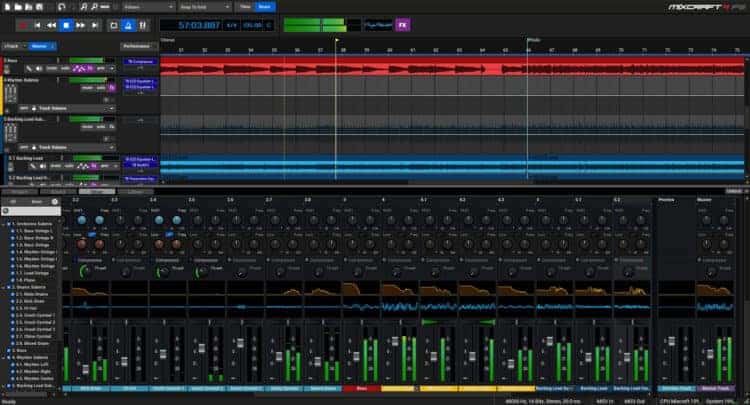Switch to the first lower-panel tab, Project
750x405 pixels.
pyautogui.click(x=19, y=192)
